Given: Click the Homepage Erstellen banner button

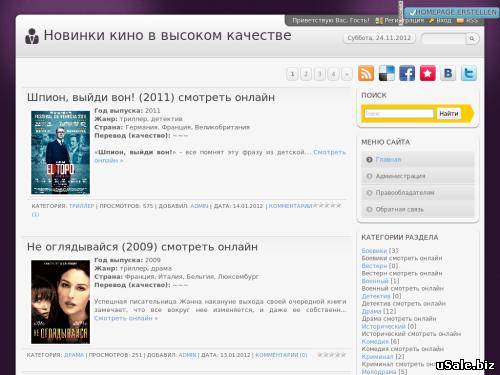Looking at the screenshot, I should [452, 12].
